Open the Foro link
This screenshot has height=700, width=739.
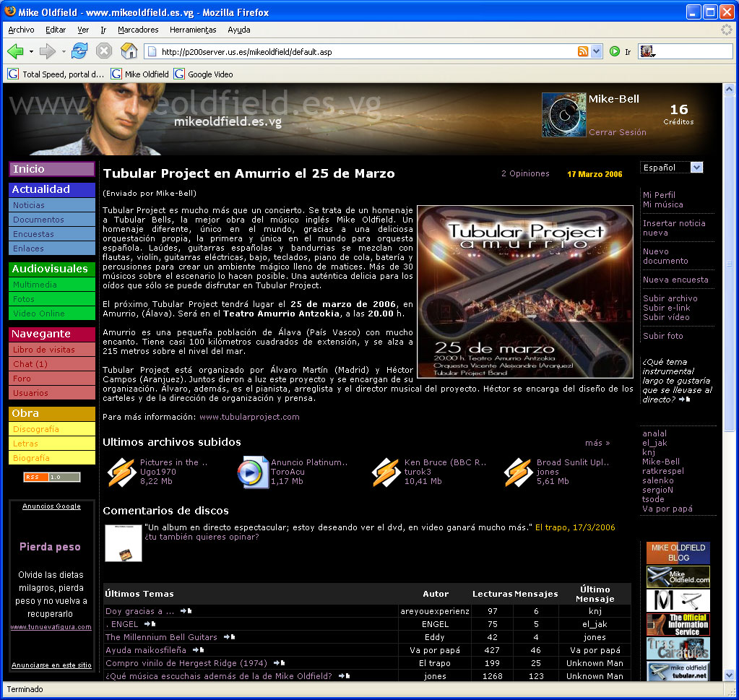[x=52, y=379]
